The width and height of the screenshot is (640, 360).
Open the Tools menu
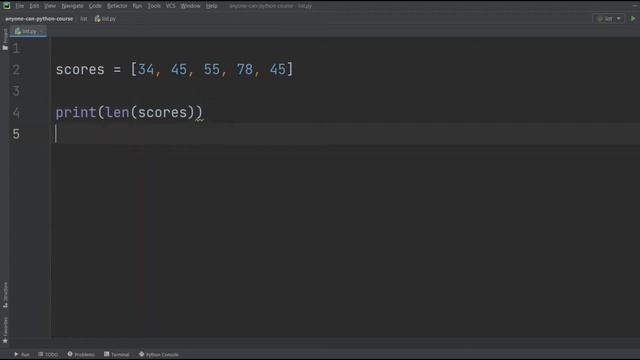pos(154,6)
